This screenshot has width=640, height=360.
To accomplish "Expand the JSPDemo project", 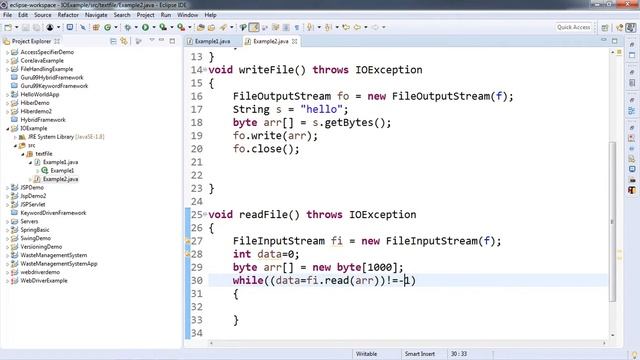I will (x=7, y=188).
